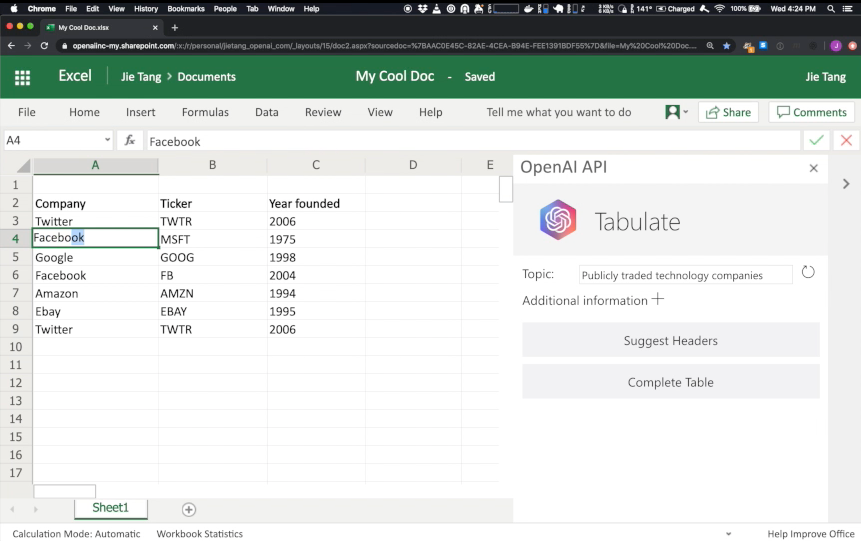This screenshot has width=861, height=541.
Task: Expand the Additional information section
Action: point(658,299)
